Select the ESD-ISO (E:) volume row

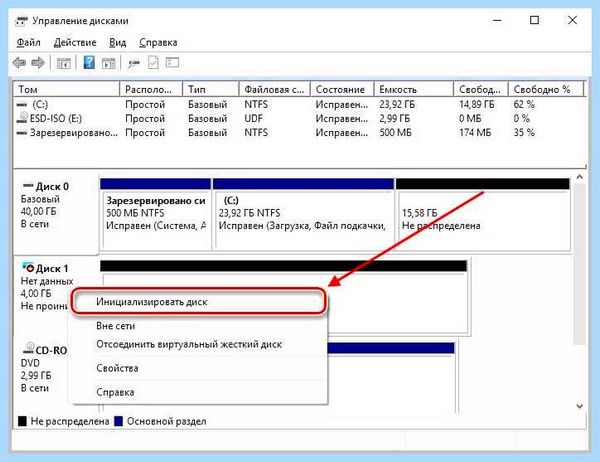300,119
